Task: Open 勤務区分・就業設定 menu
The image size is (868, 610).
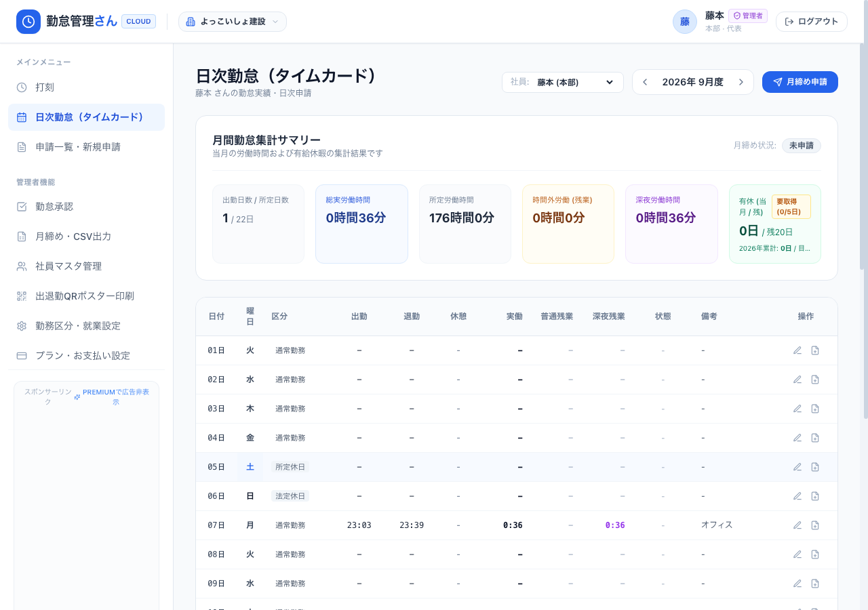Action: [x=86, y=326]
